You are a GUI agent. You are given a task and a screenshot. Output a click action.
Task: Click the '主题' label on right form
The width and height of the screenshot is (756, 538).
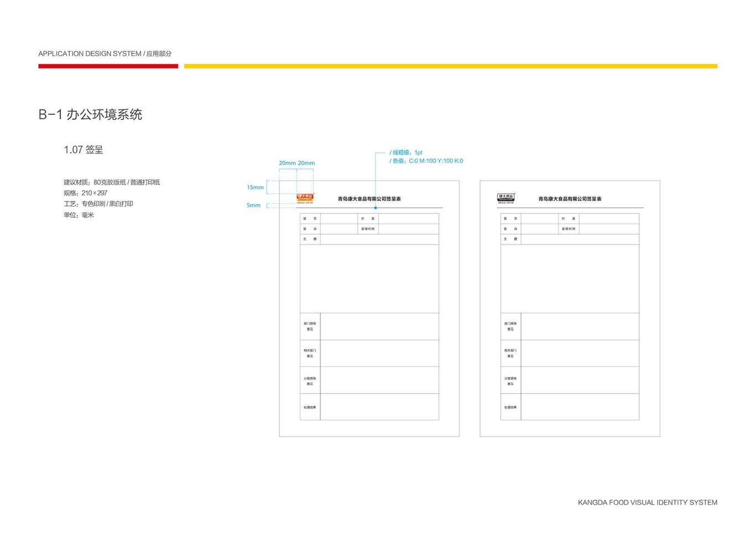coord(510,239)
